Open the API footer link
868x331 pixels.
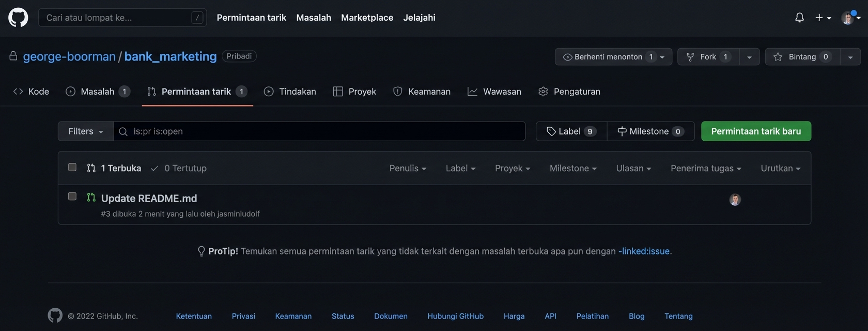pos(551,316)
